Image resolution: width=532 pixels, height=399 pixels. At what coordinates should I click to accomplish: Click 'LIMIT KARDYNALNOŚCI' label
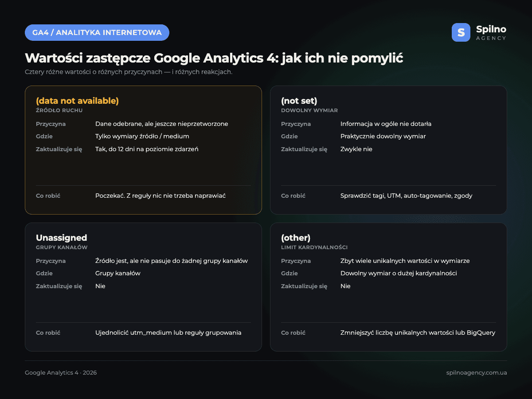pyautogui.click(x=314, y=247)
